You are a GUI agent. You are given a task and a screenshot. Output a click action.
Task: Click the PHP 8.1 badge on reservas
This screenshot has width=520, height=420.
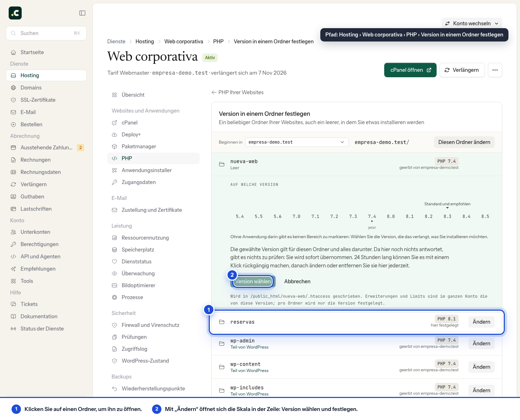[447, 319]
